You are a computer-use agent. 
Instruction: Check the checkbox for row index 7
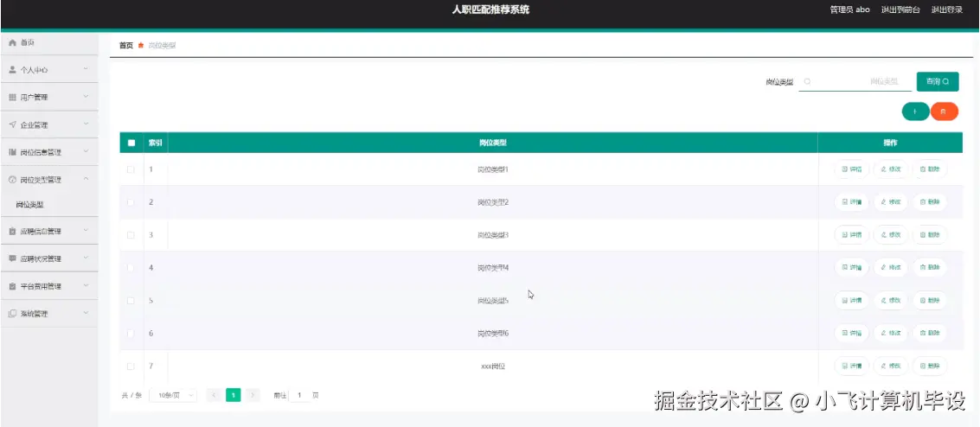131,366
